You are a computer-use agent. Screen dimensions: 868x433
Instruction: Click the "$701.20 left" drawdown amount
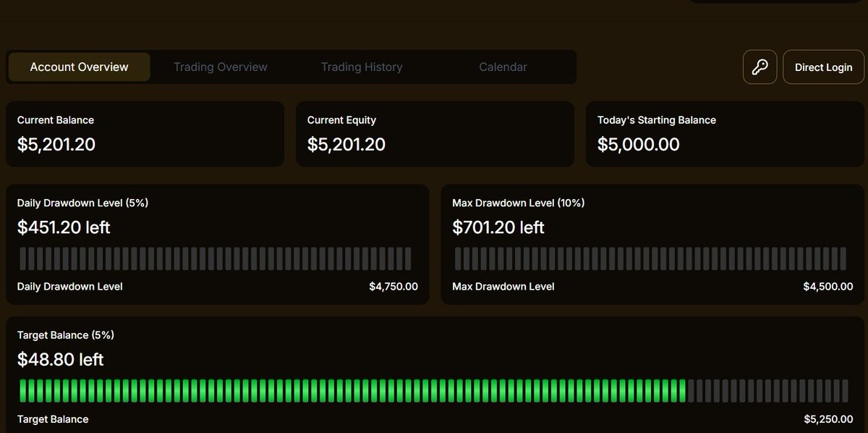tap(498, 227)
